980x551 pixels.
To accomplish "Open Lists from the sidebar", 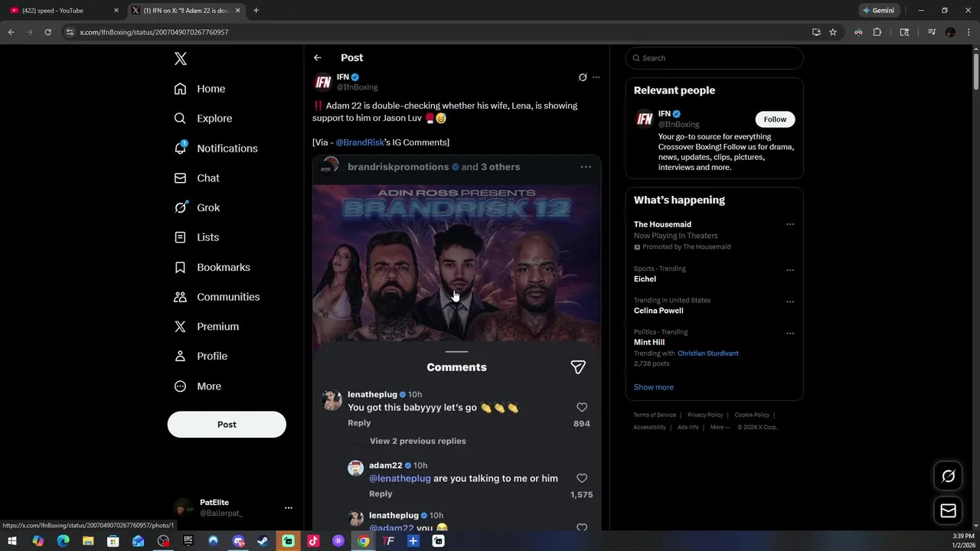I will click(x=197, y=237).
